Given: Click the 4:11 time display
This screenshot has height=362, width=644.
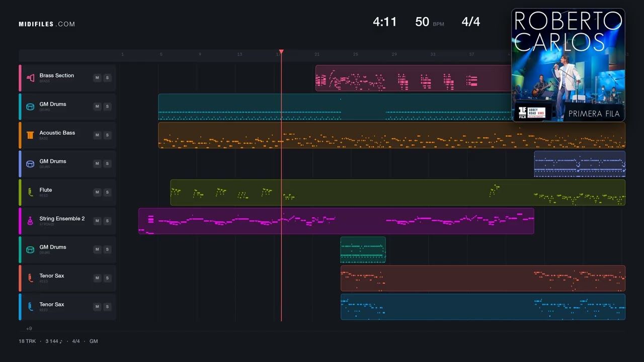Looking at the screenshot, I should [x=385, y=22].
